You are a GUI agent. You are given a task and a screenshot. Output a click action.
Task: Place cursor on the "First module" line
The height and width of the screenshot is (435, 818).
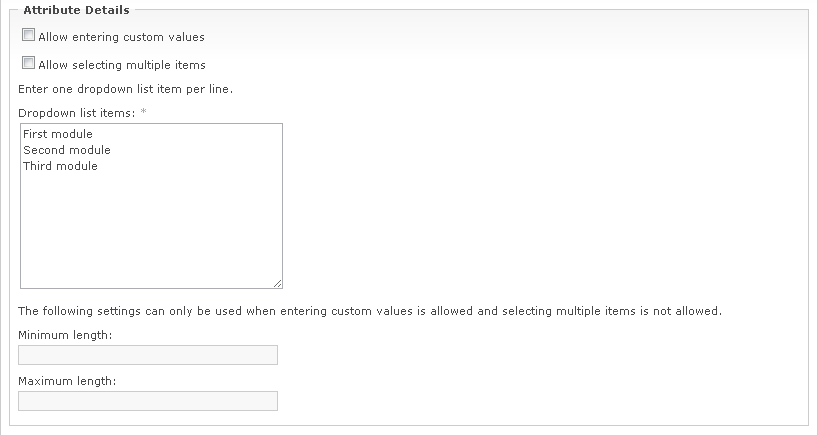coord(58,134)
